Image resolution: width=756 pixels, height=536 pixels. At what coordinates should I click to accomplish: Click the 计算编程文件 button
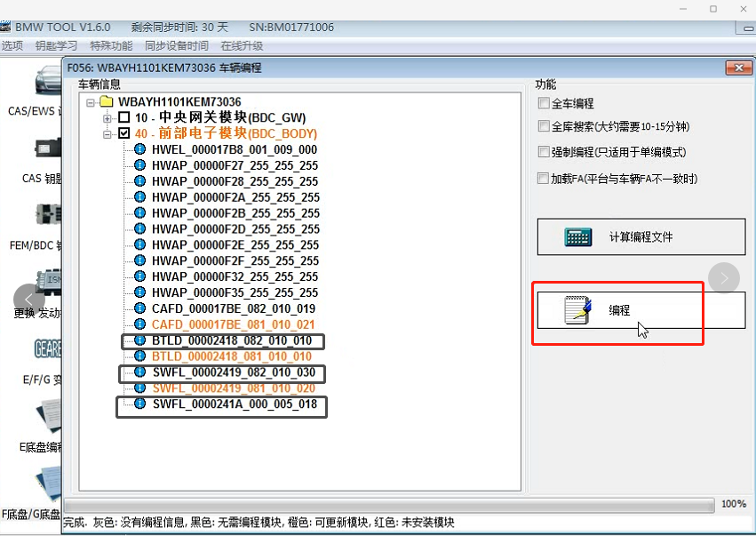click(x=641, y=237)
